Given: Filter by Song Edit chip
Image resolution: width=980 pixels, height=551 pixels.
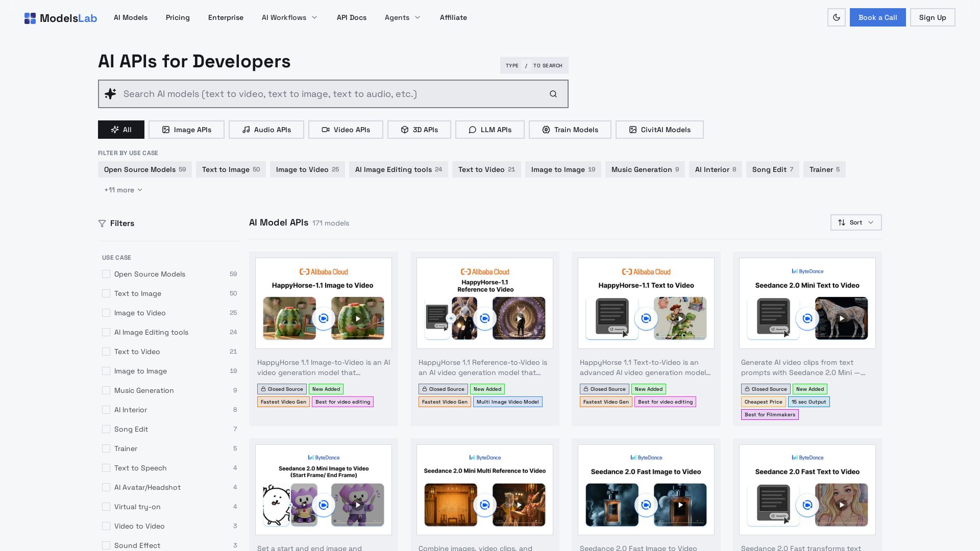Looking at the screenshot, I should coord(773,169).
